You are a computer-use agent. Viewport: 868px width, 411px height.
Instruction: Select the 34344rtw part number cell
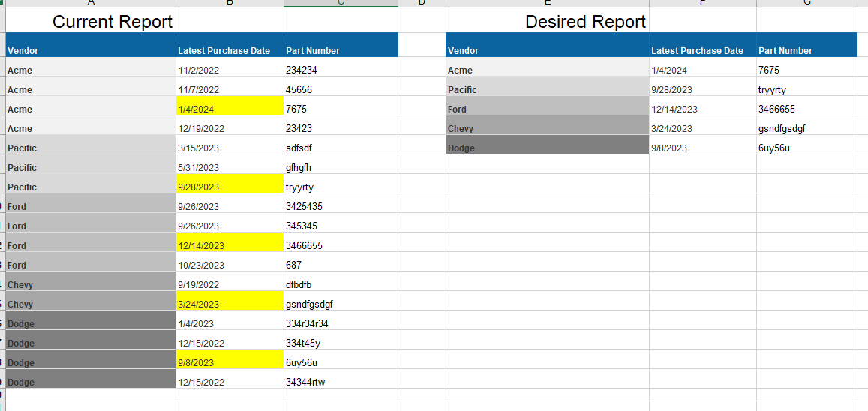[x=341, y=378]
